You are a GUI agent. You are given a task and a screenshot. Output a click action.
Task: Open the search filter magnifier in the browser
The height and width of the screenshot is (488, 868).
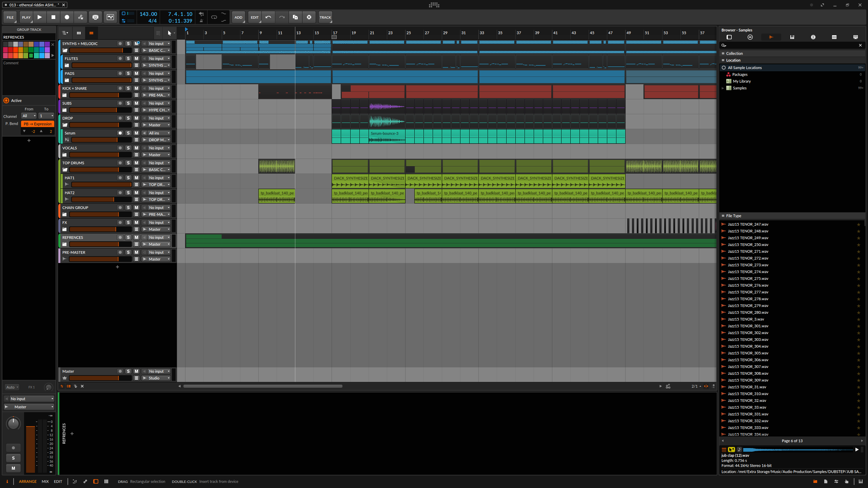point(724,45)
